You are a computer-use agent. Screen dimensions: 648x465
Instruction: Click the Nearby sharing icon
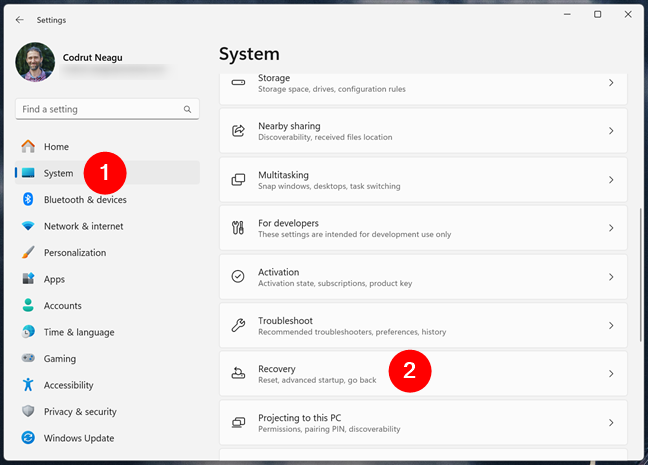coord(238,131)
